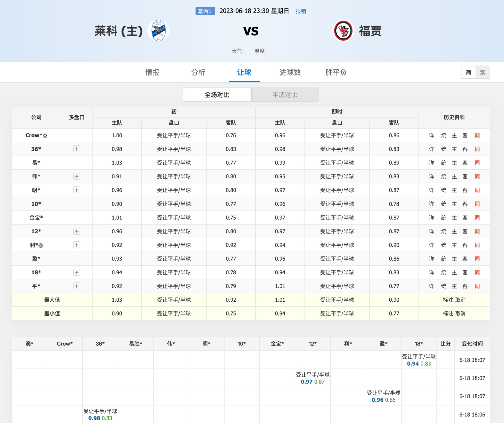The width and height of the screenshot is (504, 423).
Task: Switch to traditional Chinese 繁 option
Action: coord(483,72)
